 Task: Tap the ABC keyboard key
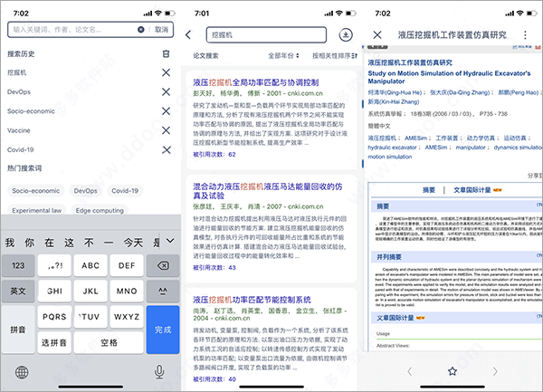90,265
